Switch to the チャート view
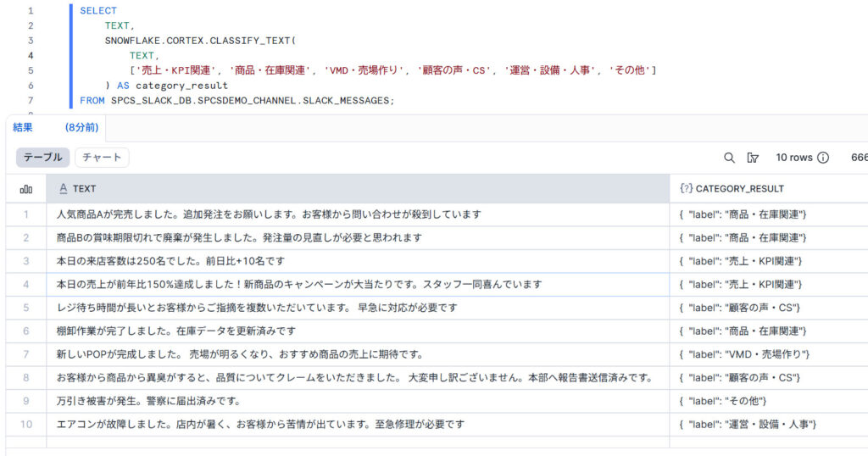 tap(102, 158)
